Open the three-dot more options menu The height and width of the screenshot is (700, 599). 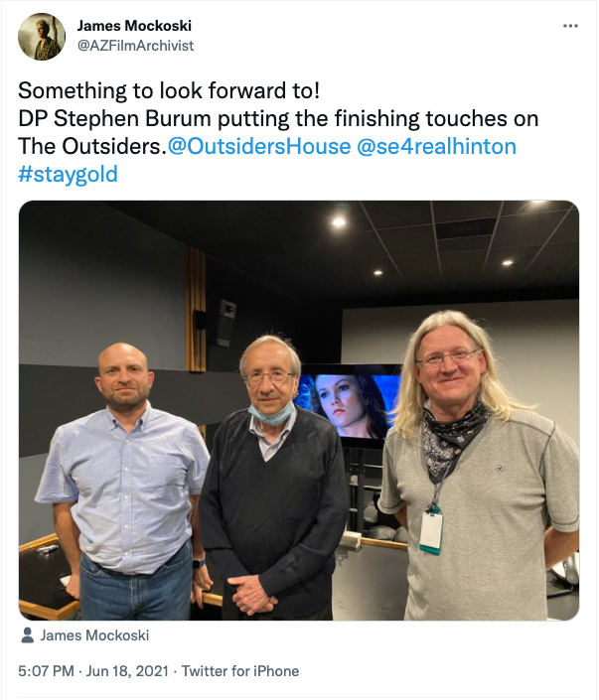[570, 26]
